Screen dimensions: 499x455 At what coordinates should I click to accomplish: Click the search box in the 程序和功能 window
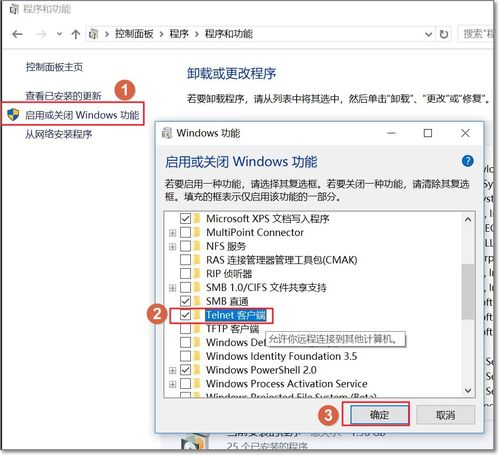pos(475,34)
